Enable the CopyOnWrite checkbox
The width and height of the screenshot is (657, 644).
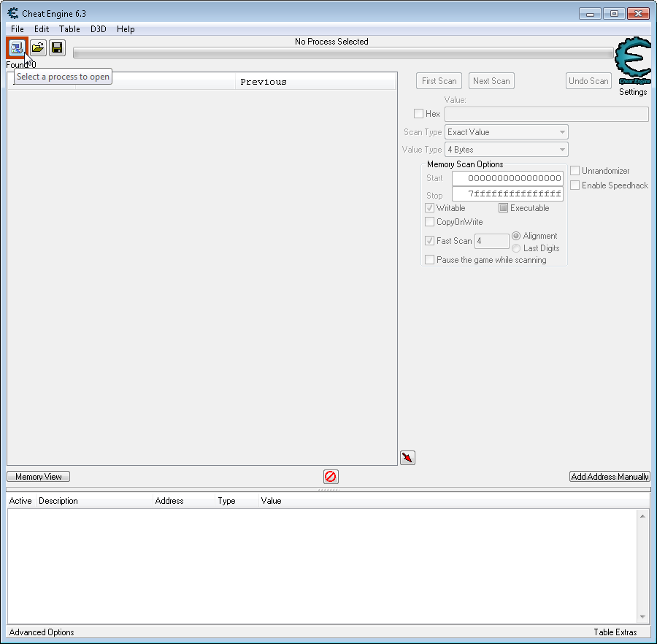point(429,222)
